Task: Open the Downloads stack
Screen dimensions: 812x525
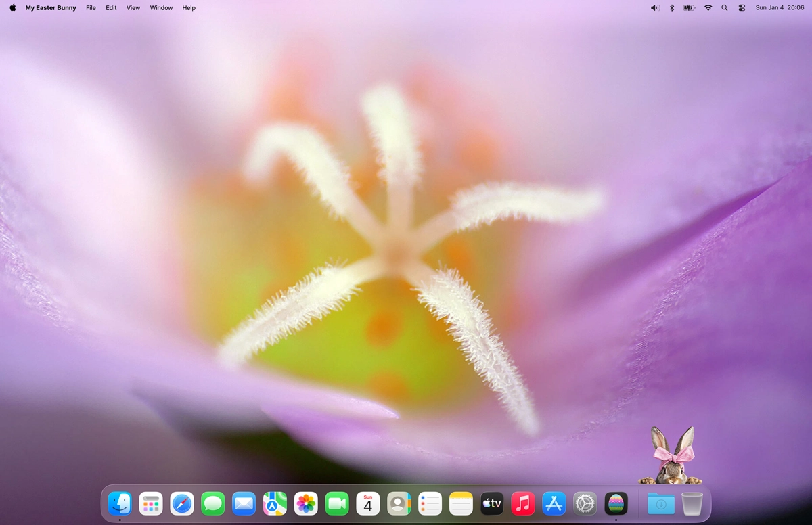Action: [660, 503]
